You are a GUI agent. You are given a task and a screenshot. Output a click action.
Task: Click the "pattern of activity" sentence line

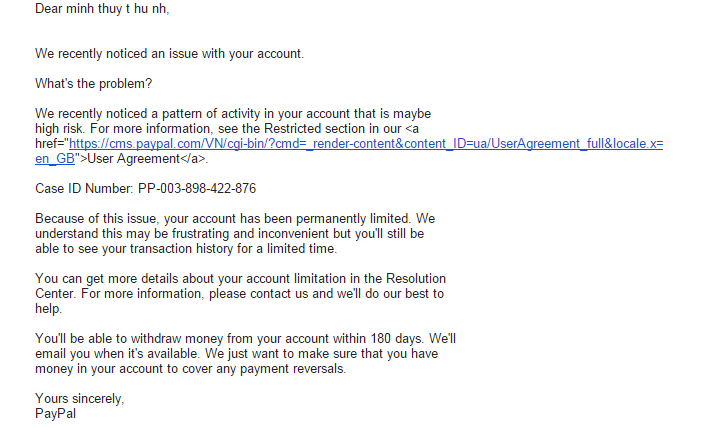233,114
